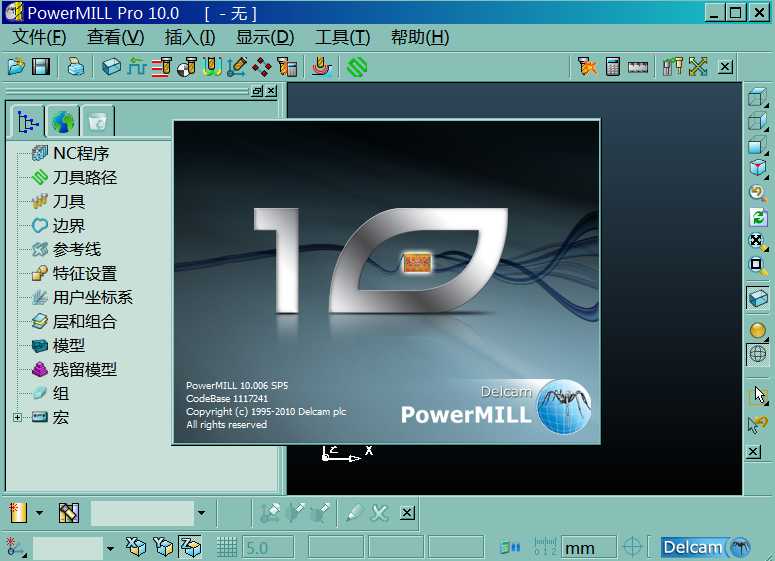
Task: Open the calculator icon in the toolbar
Action: click(x=613, y=67)
